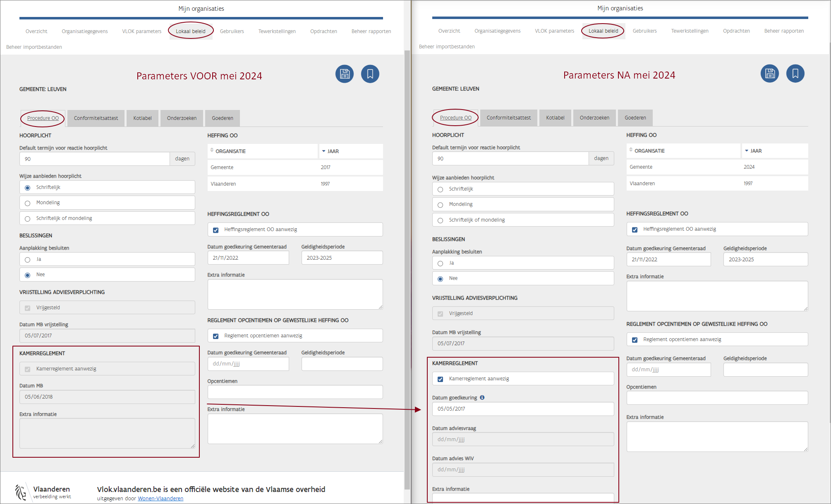Viewport: 831px width, 504px height.
Task: Click Datum goedkeuring field showing 05/05/2017
Action: point(522,409)
